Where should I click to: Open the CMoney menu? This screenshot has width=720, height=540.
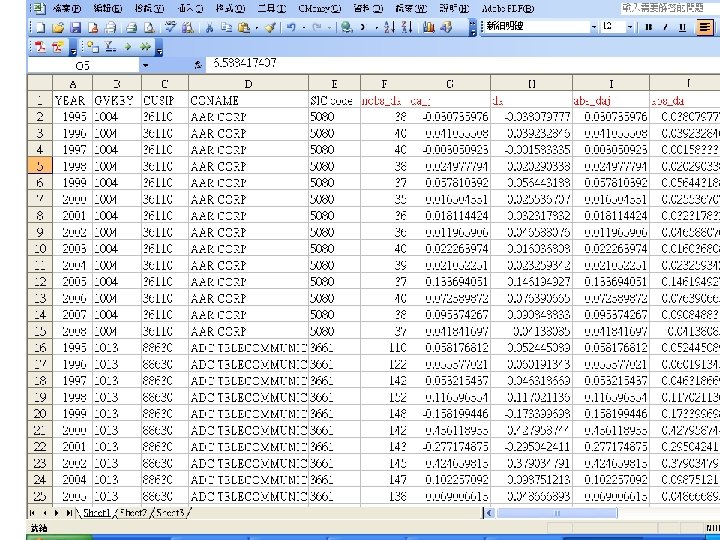pos(320,8)
